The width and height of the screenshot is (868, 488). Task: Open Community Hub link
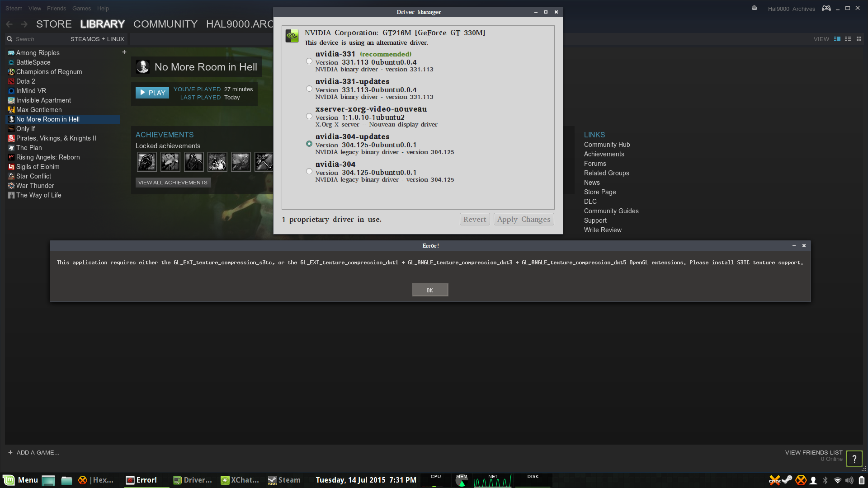[607, 145]
